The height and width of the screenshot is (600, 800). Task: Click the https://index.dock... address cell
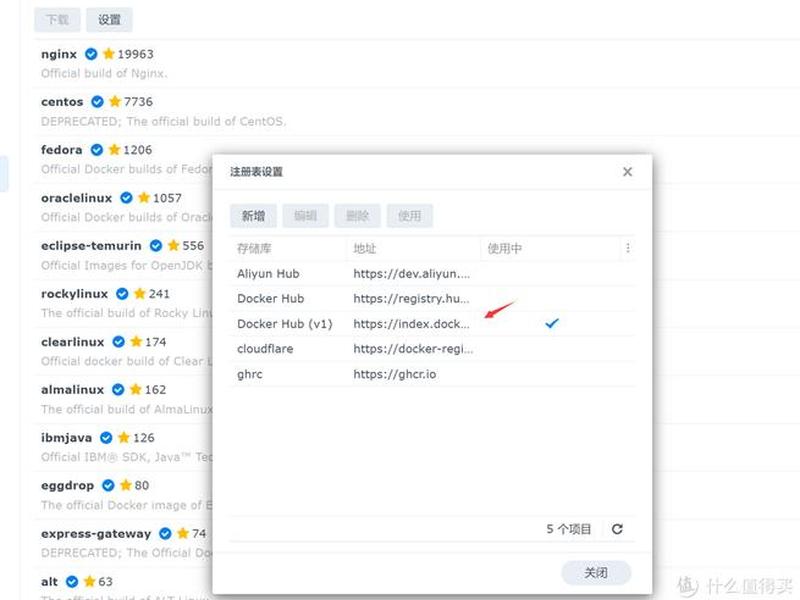411,323
